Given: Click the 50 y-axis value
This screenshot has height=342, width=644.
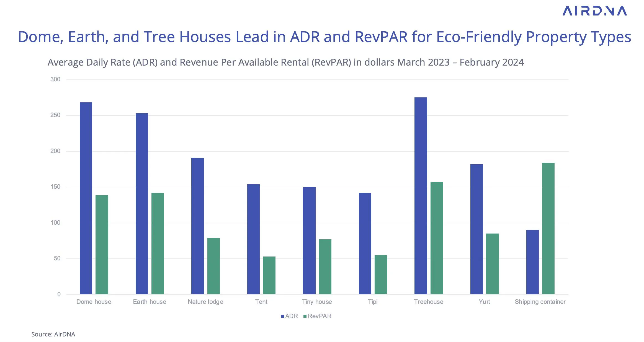Looking at the screenshot, I should click(57, 258).
